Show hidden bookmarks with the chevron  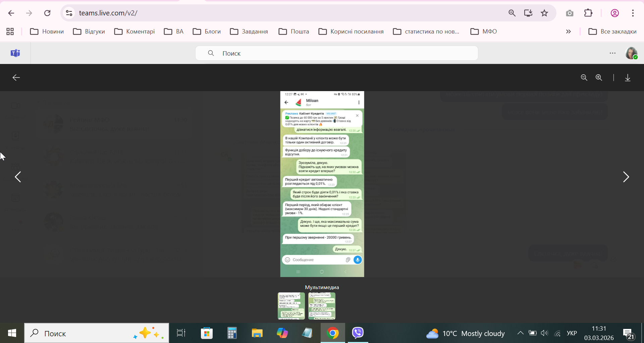(x=569, y=31)
